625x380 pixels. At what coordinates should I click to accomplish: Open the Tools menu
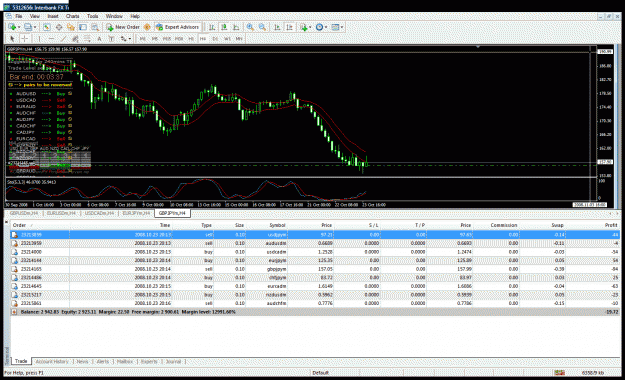[x=92, y=16]
